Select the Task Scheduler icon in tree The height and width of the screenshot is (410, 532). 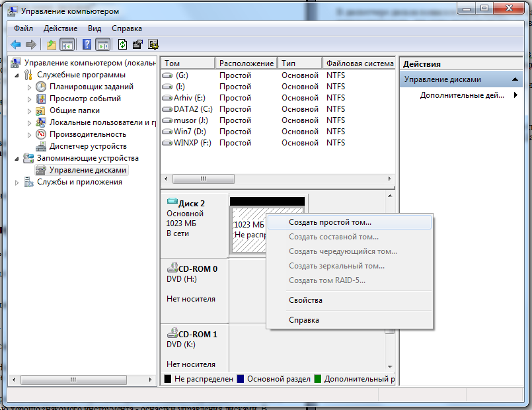tap(41, 87)
